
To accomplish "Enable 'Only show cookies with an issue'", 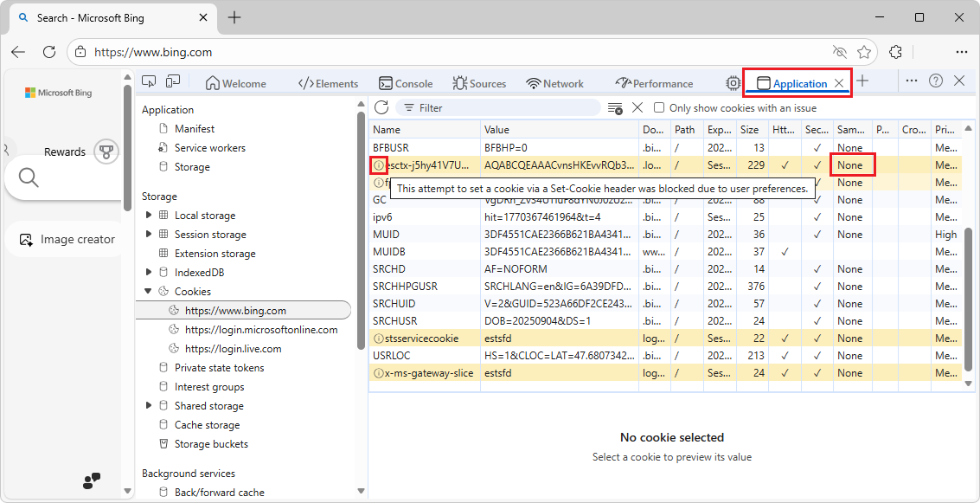I will pyautogui.click(x=659, y=107).
